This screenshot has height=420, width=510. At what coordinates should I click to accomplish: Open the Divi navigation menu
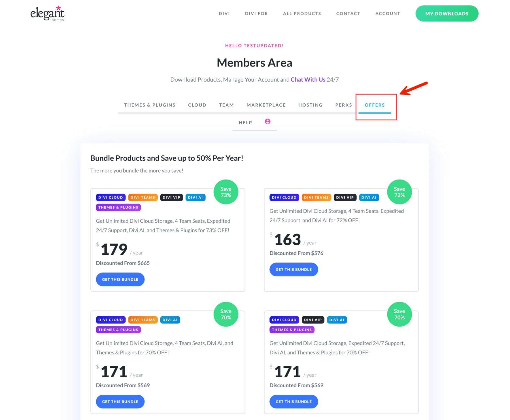(224, 13)
